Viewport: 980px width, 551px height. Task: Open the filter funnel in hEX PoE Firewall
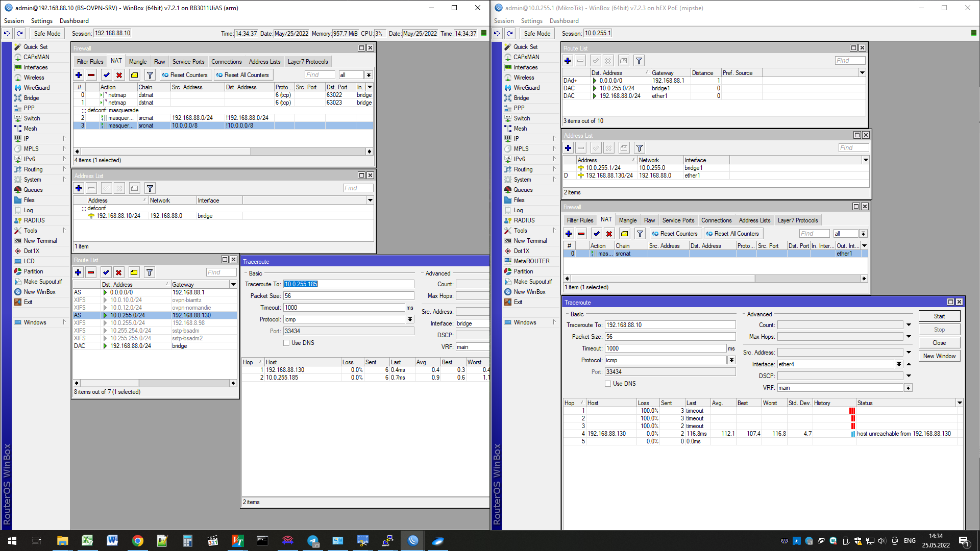tap(640, 234)
